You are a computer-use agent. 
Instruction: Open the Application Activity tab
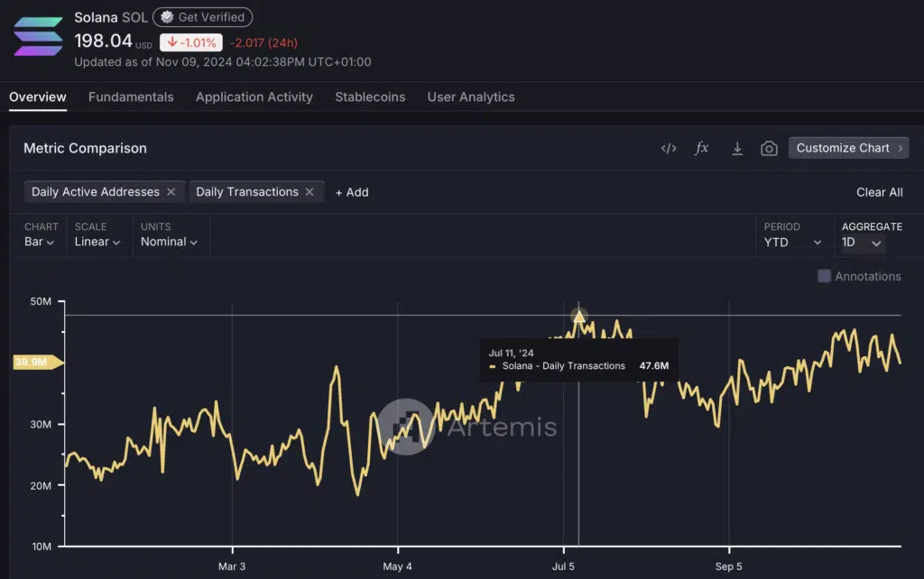click(x=254, y=97)
